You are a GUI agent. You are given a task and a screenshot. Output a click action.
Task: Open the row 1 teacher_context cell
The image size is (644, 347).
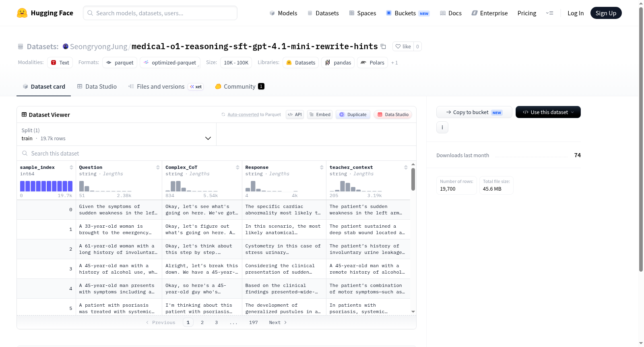[368, 229]
